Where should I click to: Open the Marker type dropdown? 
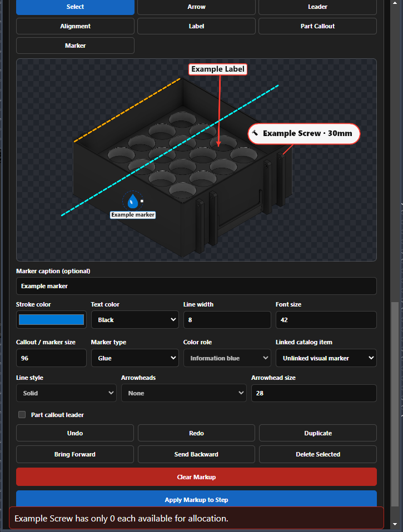[x=135, y=358]
